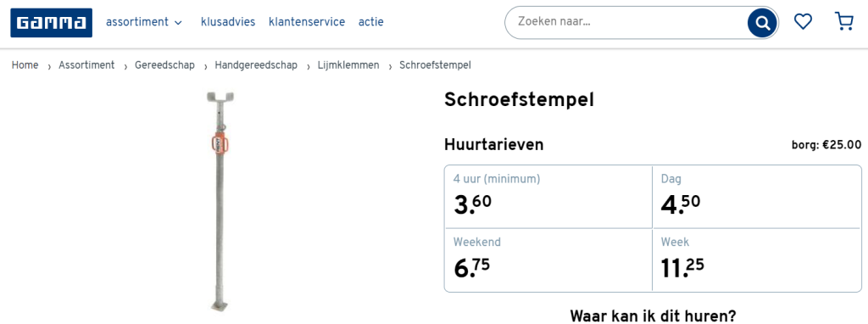Click the GAMMA logo

51,23
